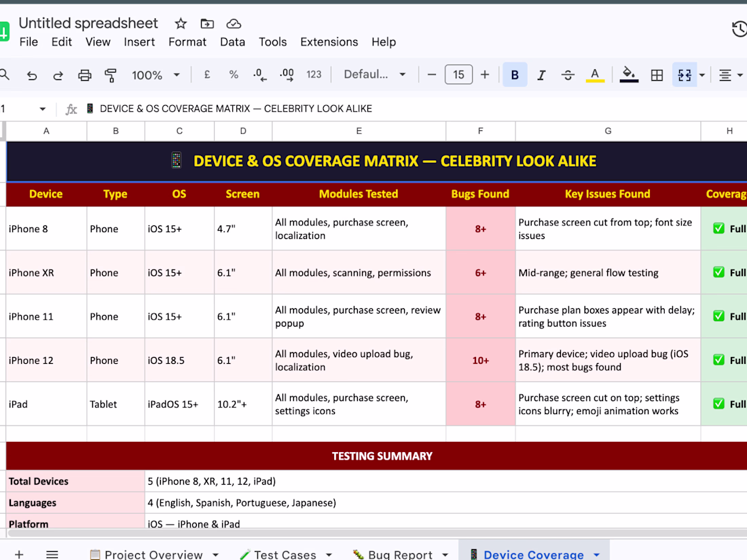
Task: Open the Extensions menu
Action: click(x=329, y=42)
